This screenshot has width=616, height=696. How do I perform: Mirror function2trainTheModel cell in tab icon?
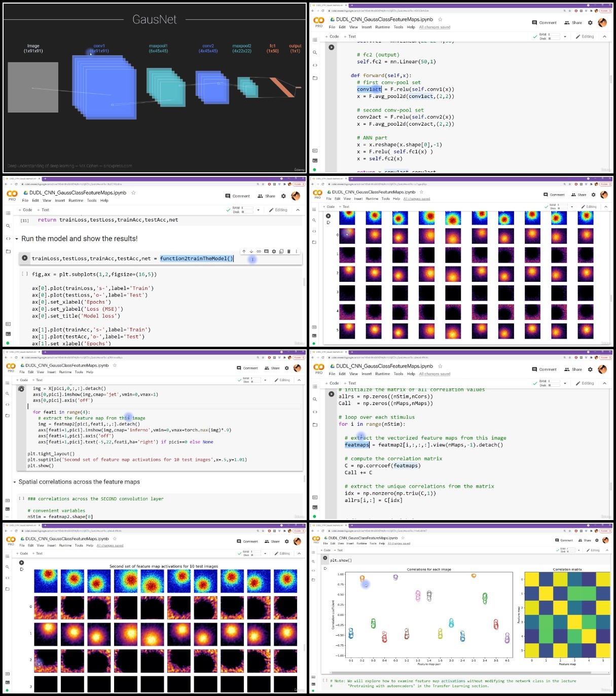[x=281, y=251]
